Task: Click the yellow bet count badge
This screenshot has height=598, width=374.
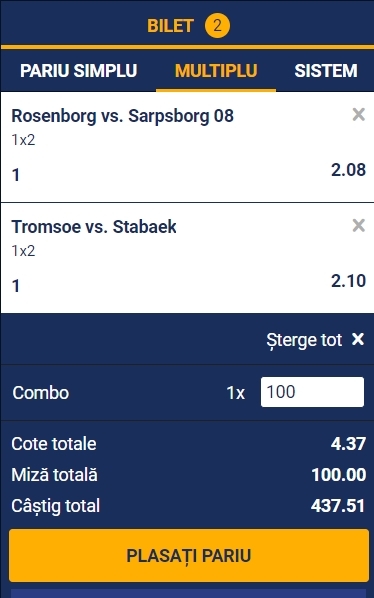Action: pyautogui.click(x=217, y=26)
